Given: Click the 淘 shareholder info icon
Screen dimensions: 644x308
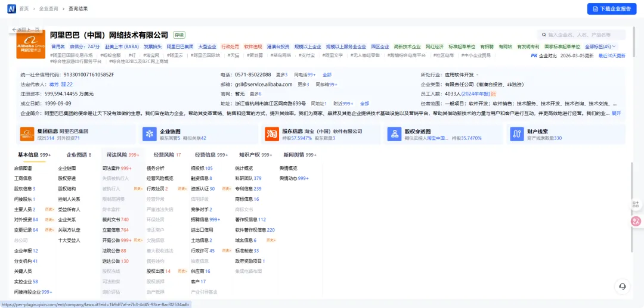Looking at the screenshot, I should [272, 134].
